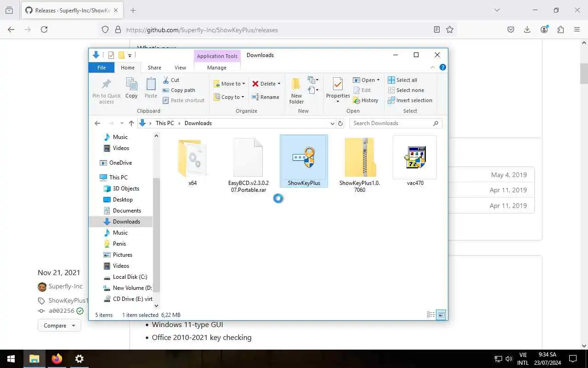
Task: Open the New item dropdown
Action: coord(313,80)
